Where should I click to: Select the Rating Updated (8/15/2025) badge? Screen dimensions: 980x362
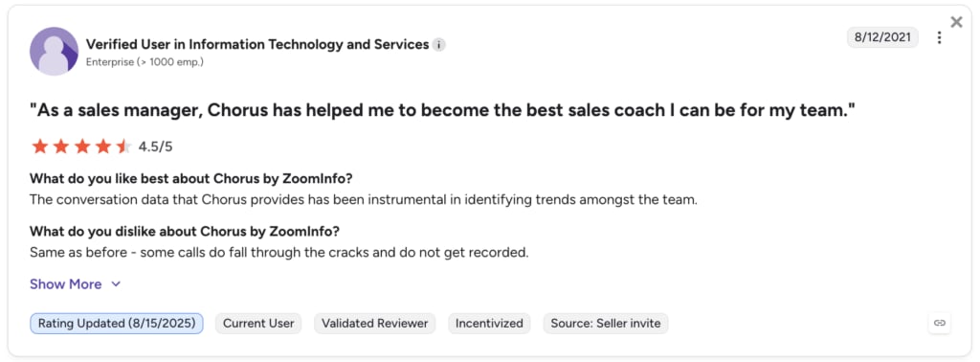(x=116, y=324)
